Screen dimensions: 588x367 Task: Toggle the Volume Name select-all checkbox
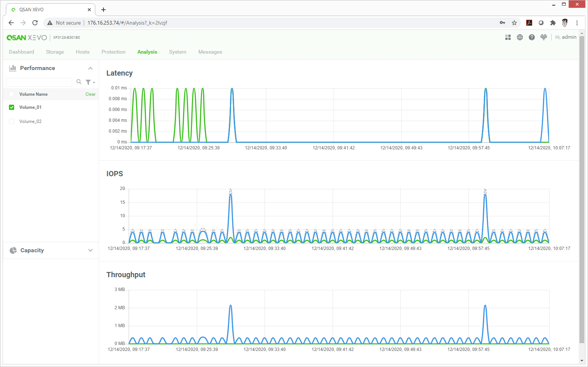[x=12, y=94]
